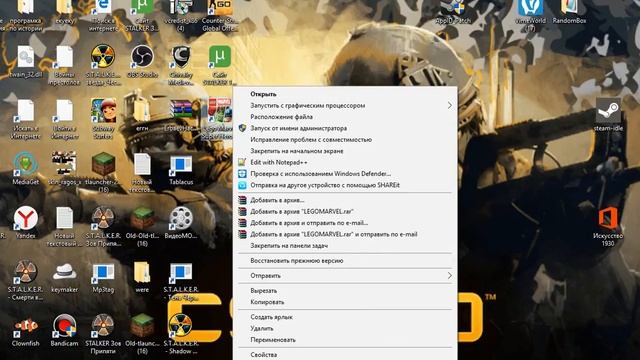Select 'Проверка с использованием Windows Defender...'
The width and height of the screenshot is (640, 360).
[345, 174]
